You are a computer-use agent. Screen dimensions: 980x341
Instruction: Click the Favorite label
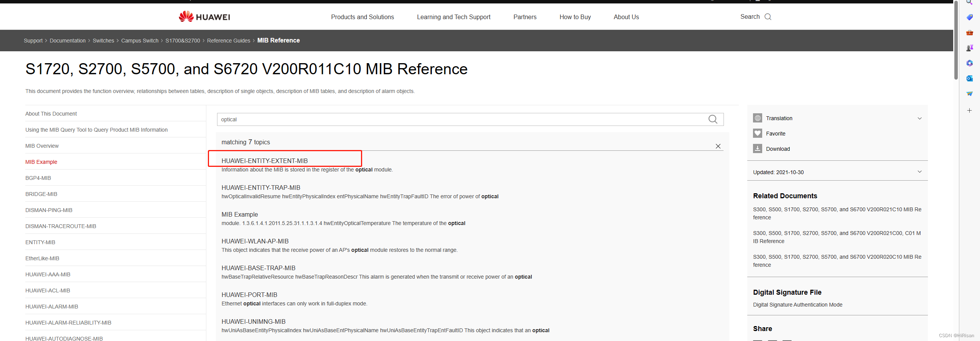click(776, 134)
